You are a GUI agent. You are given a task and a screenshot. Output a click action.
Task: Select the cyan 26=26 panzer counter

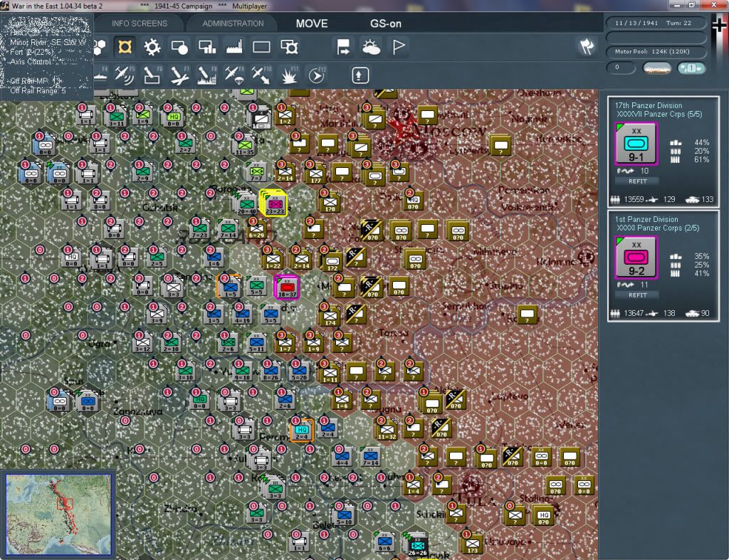(x=417, y=545)
